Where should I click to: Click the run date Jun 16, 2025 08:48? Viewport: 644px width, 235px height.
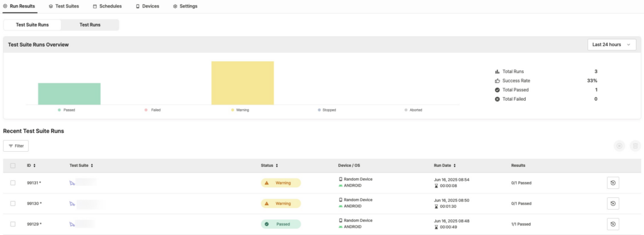point(452,221)
